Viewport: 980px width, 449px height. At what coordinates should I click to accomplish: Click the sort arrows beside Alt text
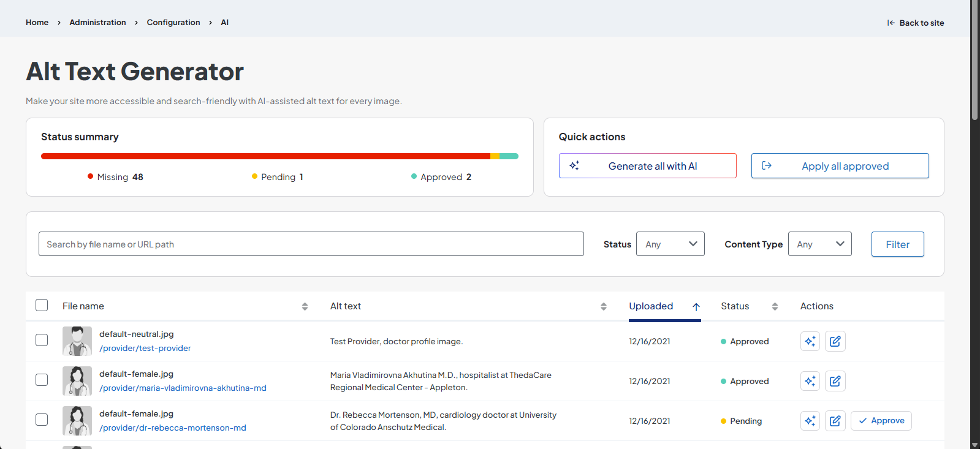pyautogui.click(x=603, y=306)
